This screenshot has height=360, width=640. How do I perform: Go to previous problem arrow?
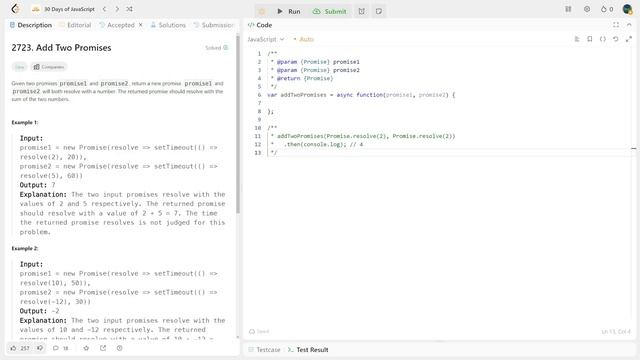point(104,9)
